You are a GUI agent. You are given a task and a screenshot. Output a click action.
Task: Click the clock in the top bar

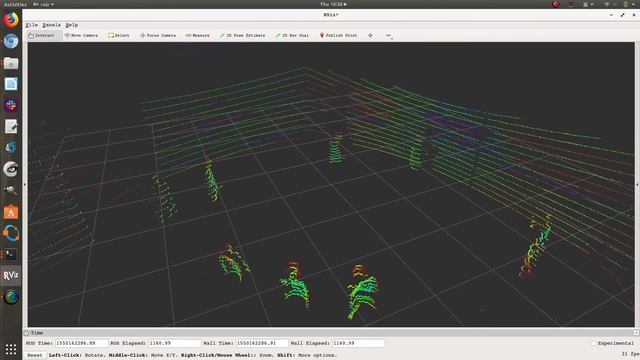pyautogui.click(x=333, y=4)
